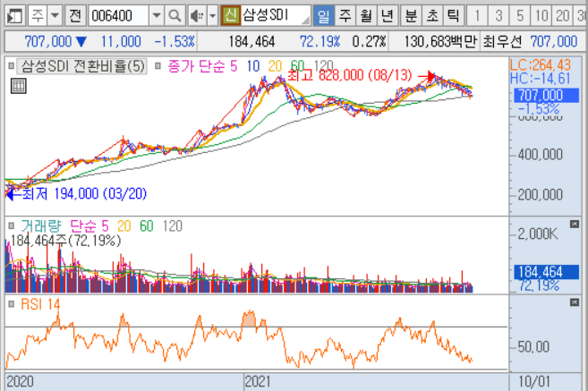Image resolution: width=588 pixels, height=391 pixels.
Task: Open the data table grid icon
Action: (19, 86)
